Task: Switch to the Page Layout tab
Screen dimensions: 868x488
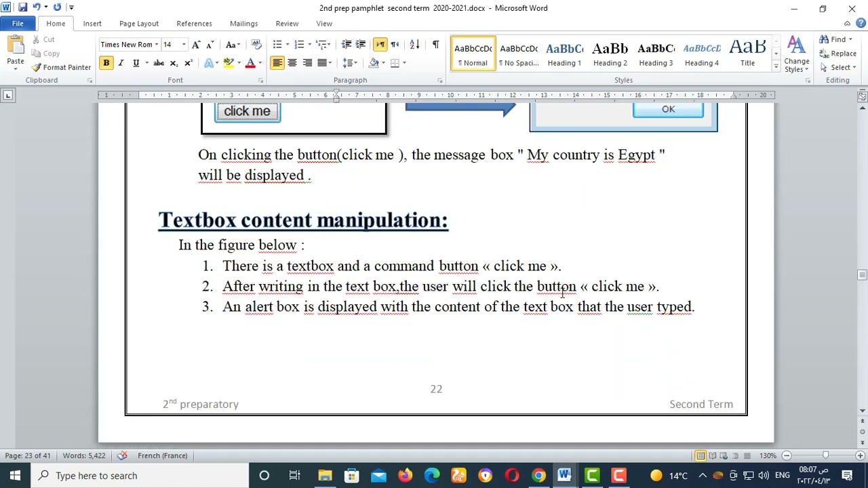Action: pos(139,24)
